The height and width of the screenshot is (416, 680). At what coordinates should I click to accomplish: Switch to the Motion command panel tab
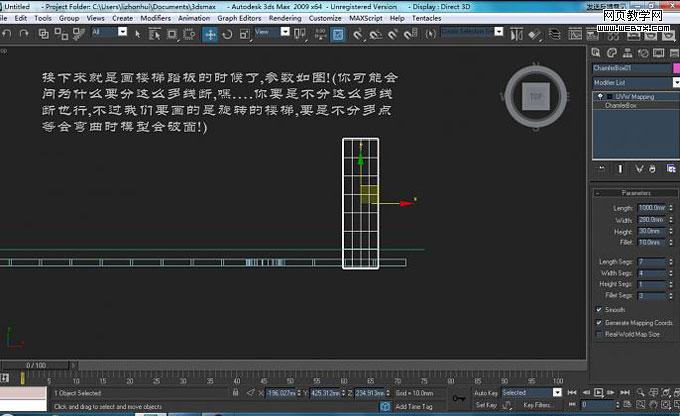(643, 53)
